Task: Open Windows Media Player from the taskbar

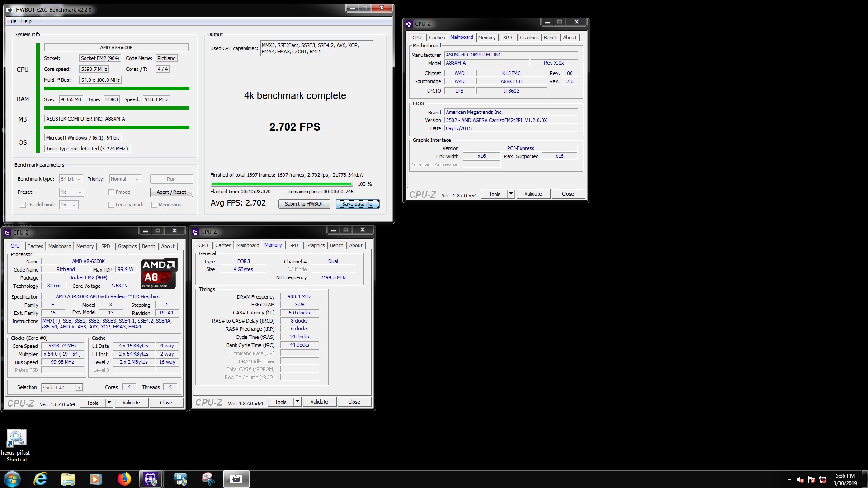Action: click(96, 479)
